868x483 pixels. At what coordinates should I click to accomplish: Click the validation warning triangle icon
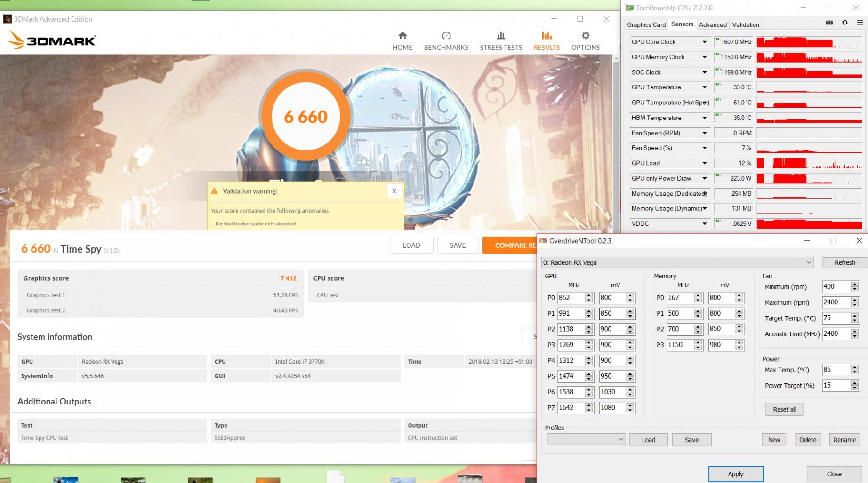[x=214, y=191]
